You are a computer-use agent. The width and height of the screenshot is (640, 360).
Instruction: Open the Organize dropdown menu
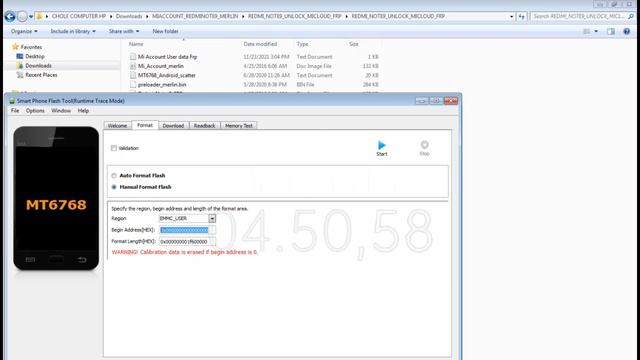(24, 31)
